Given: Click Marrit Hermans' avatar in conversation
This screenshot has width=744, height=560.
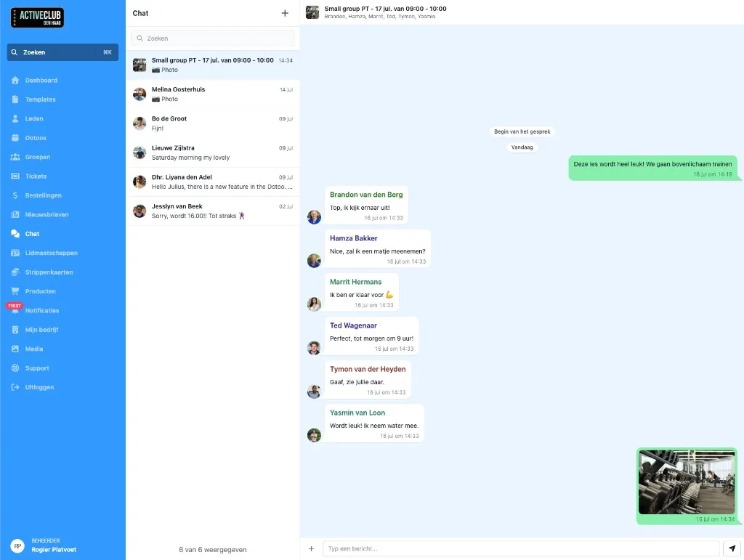Looking at the screenshot, I should pyautogui.click(x=314, y=304).
